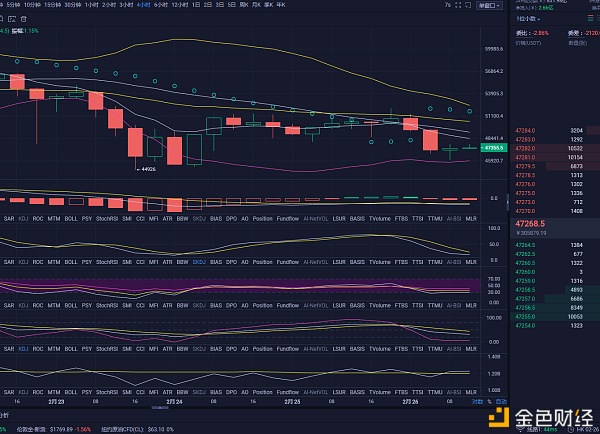Select TVolume in the bottom-most indicator row

click(x=380, y=392)
